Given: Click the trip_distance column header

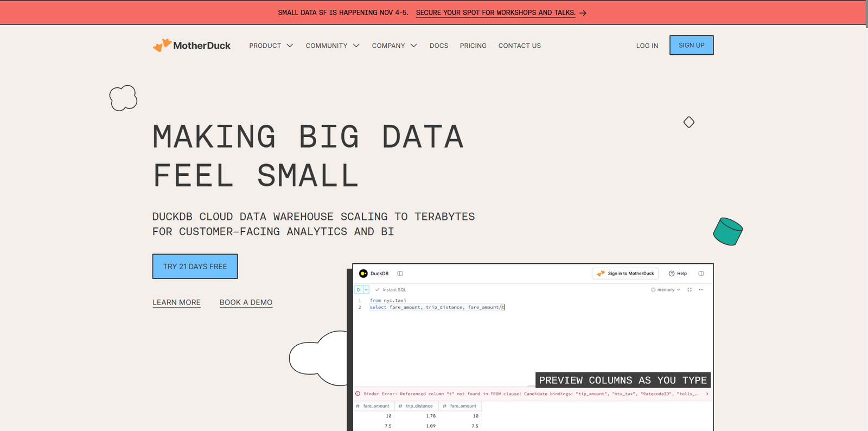Looking at the screenshot, I should pyautogui.click(x=417, y=406).
